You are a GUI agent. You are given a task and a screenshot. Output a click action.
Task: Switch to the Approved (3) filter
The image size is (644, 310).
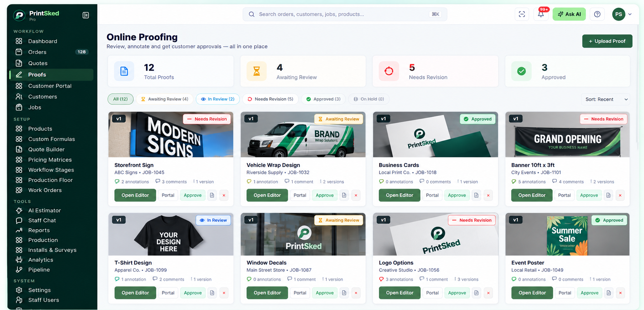pyautogui.click(x=323, y=99)
